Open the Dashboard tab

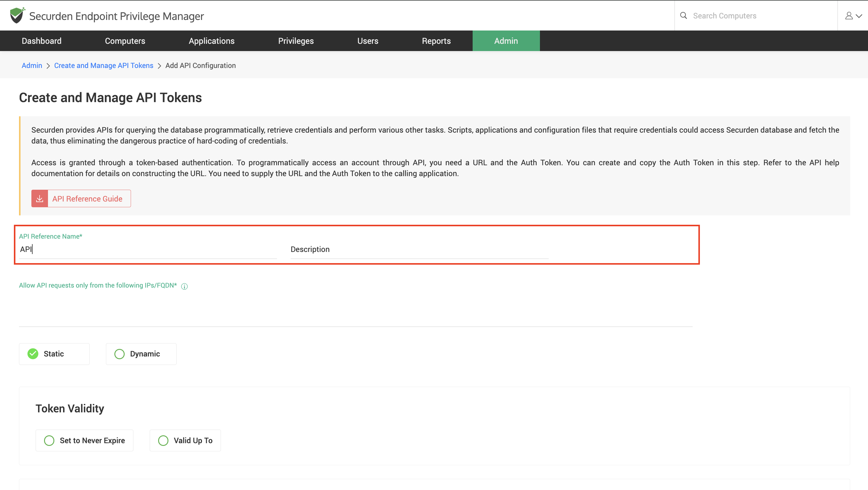41,41
